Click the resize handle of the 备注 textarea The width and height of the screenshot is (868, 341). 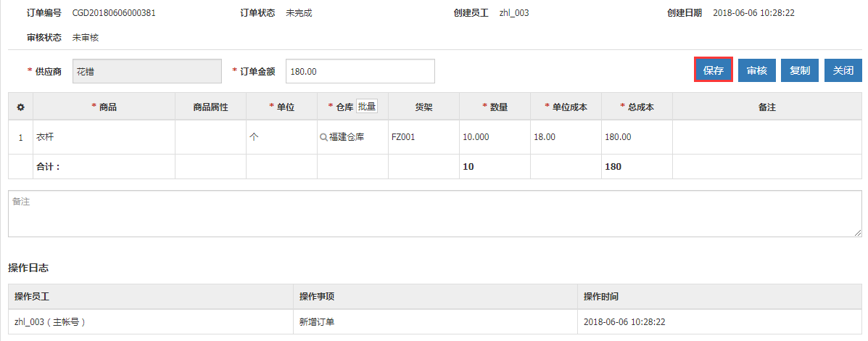click(857, 232)
